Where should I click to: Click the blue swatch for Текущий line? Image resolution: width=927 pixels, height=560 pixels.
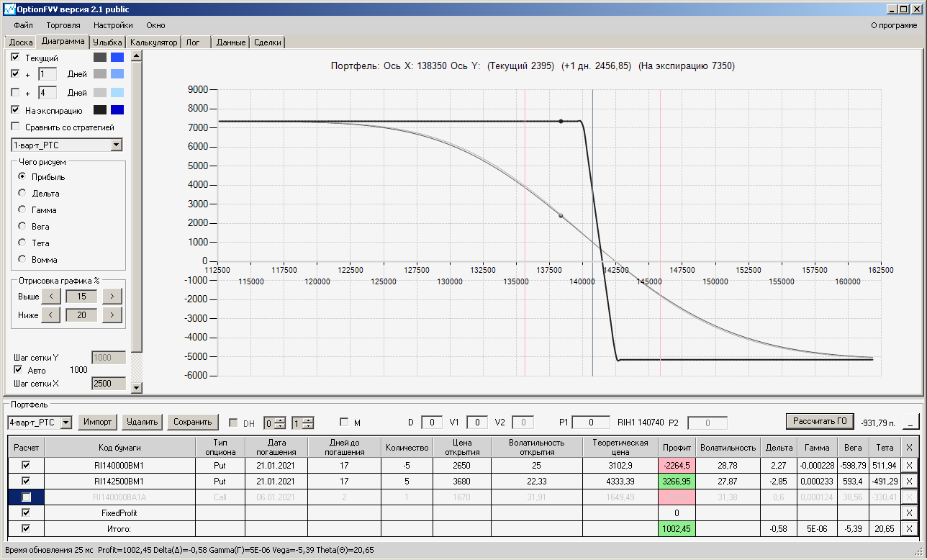point(117,57)
